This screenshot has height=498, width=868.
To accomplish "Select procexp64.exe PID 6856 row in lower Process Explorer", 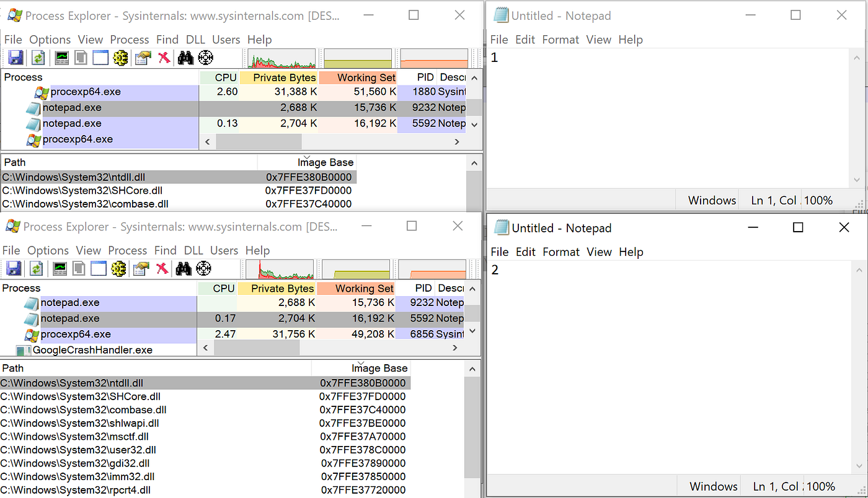I will coord(232,334).
